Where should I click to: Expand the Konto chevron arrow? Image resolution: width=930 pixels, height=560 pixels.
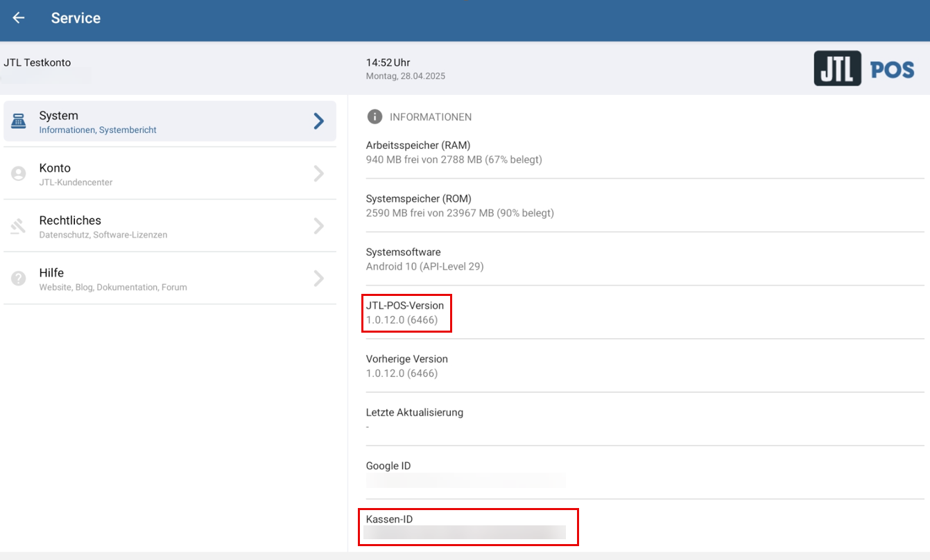[x=318, y=174]
